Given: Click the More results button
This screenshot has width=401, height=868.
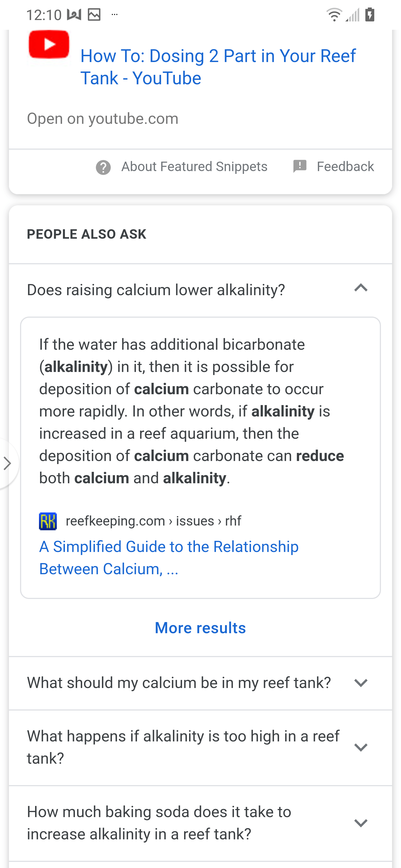Looking at the screenshot, I should pyautogui.click(x=200, y=628).
